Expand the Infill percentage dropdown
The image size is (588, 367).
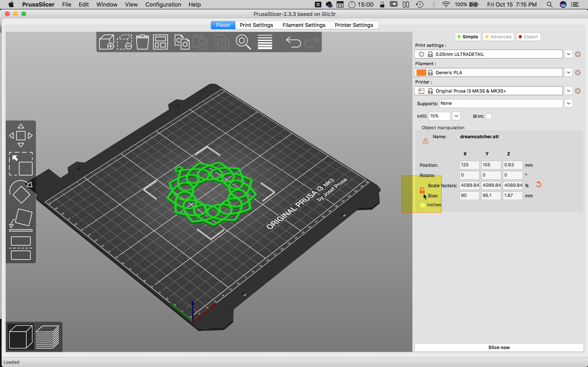pyautogui.click(x=456, y=116)
